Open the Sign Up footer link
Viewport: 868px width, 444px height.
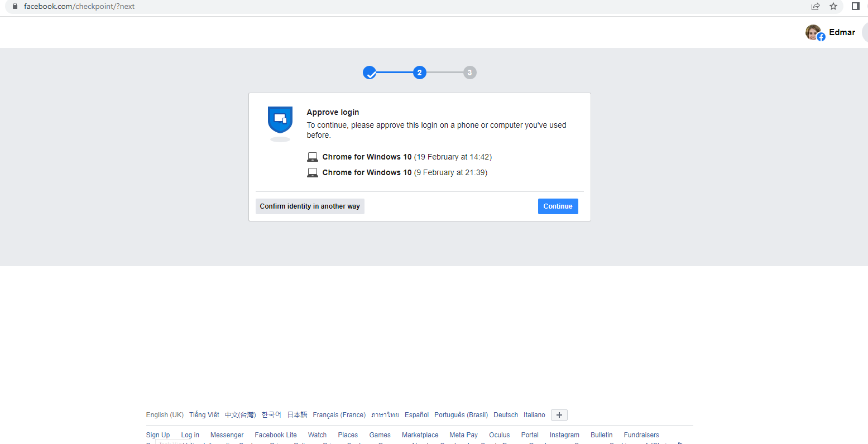[x=158, y=435]
